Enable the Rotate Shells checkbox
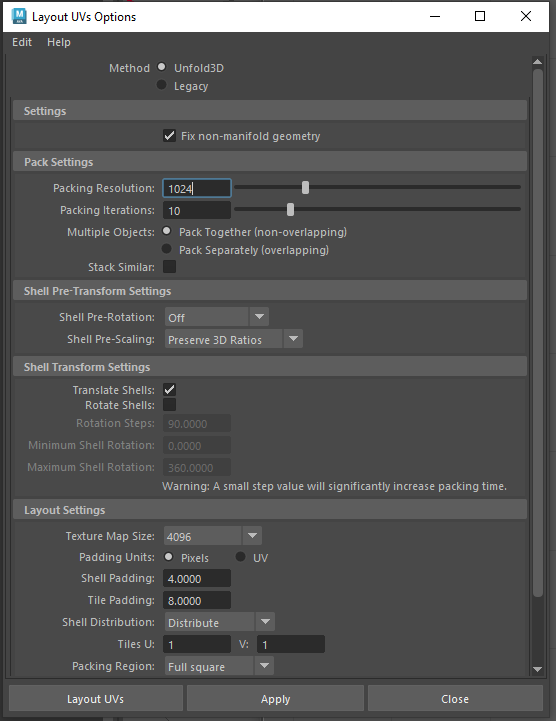The image size is (556, 721). (x=169, y=405)
